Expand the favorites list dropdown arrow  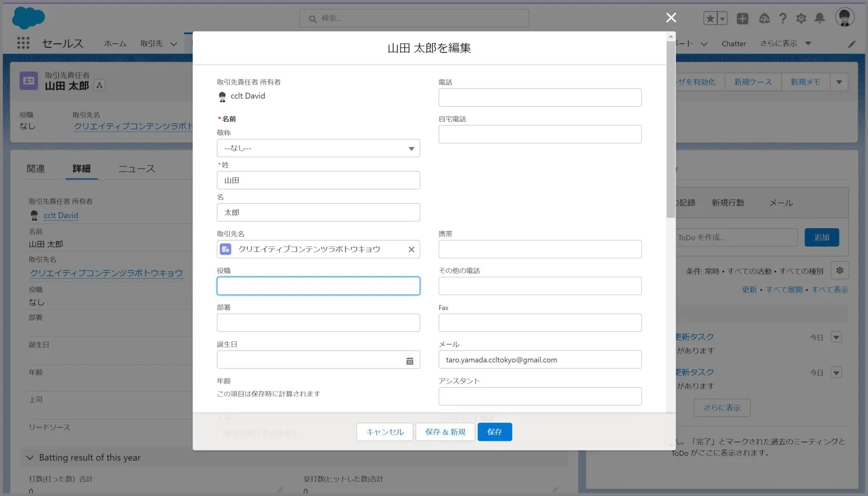click(722, 19)
